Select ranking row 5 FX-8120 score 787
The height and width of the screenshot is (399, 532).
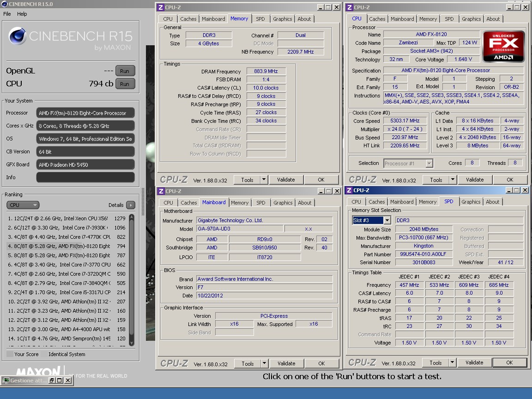pos(66,255)
